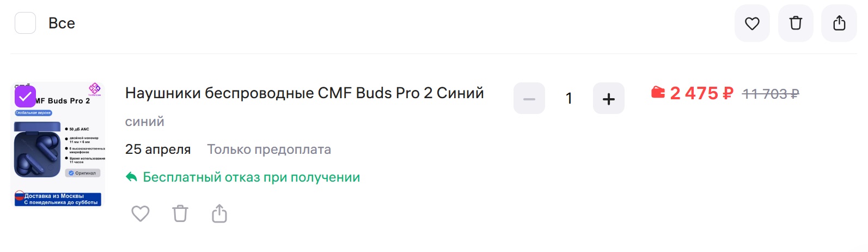
Task: Click the red wallet price icon
Action: (658, 93)
